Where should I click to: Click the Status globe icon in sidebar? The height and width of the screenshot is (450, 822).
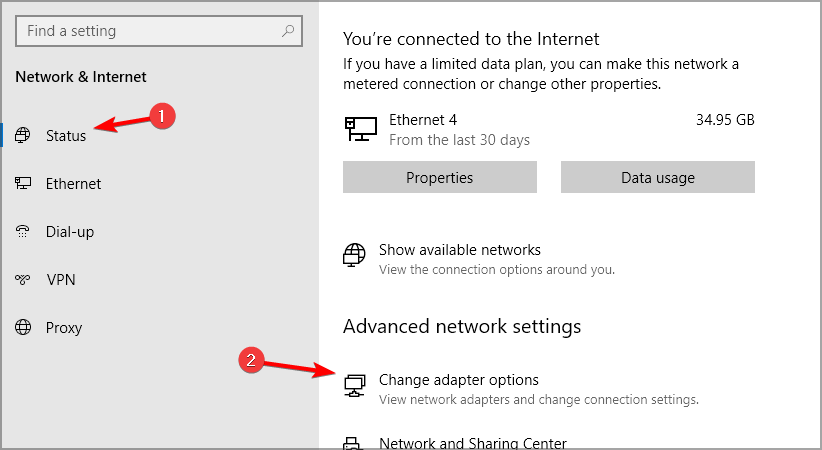click(23, 135)
